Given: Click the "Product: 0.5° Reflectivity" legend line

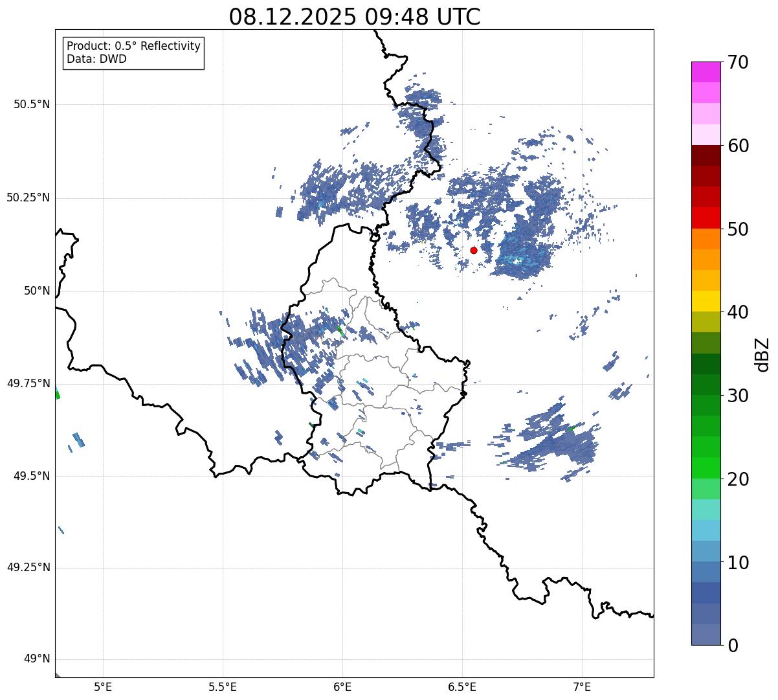Looking at the screenshot, I should pyautogui.click(x=133, y=46).
